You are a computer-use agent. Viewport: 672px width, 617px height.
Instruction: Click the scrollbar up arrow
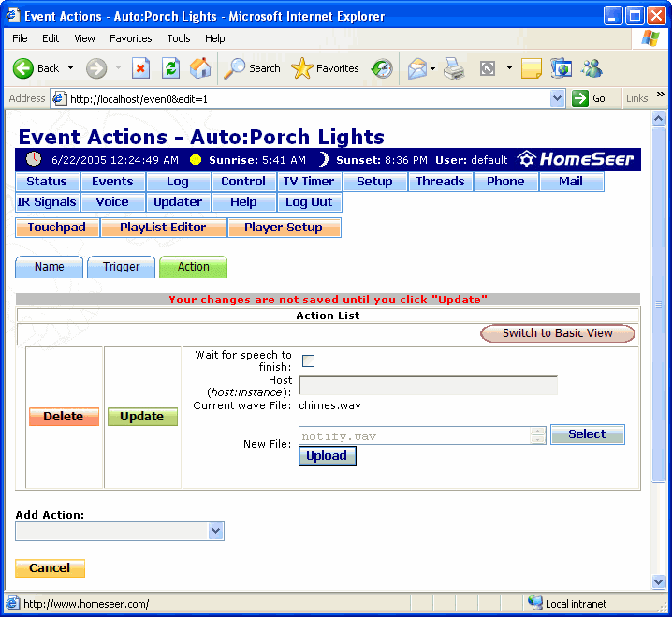click(658, 118)
